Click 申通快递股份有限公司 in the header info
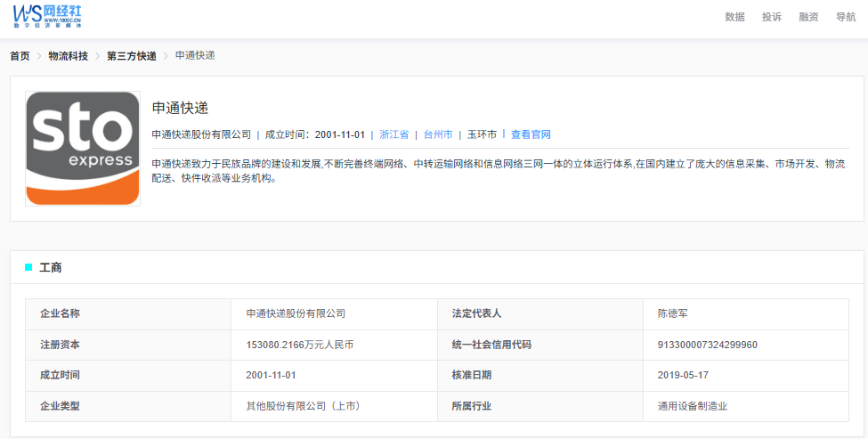The image size is (868, 439). pos(201,134)
